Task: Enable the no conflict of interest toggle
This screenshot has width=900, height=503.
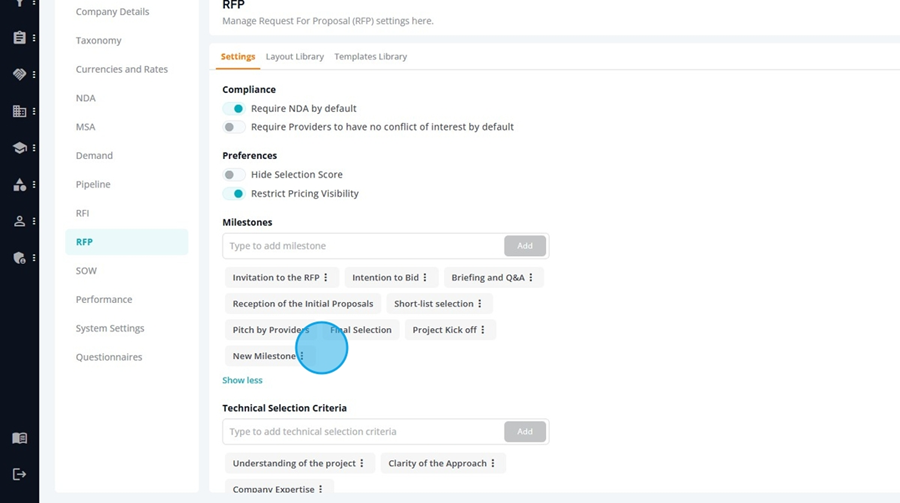Action: (234, 127)
